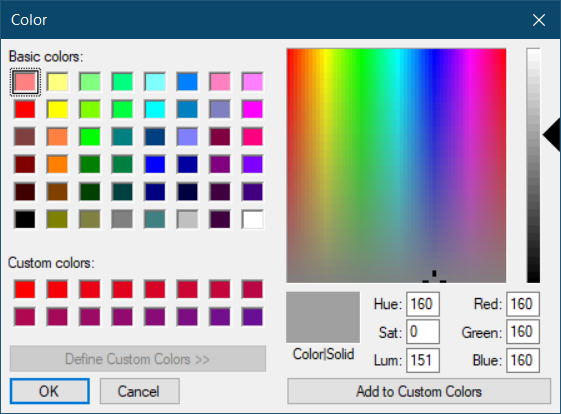Close the Color dialog window
Screen dimensions: 561x414
[x=539, y=20]
